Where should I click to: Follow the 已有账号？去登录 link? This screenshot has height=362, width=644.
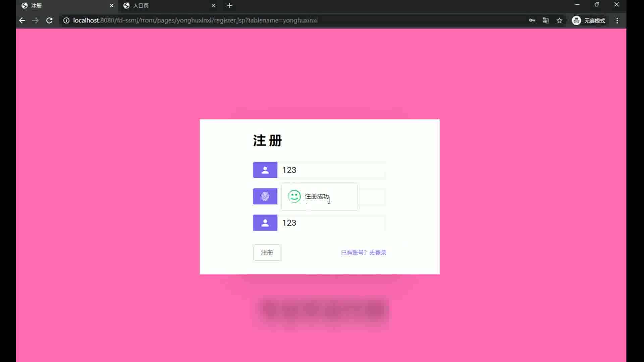tap(364, 252)
